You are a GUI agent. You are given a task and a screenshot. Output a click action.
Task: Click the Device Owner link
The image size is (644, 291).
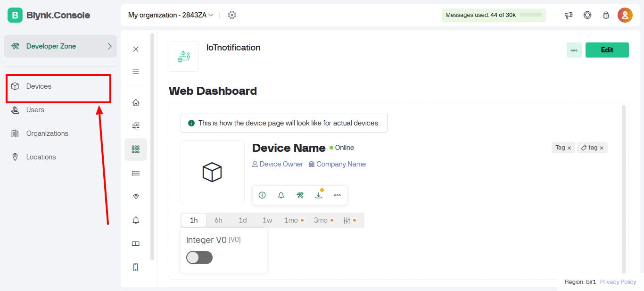278,164
